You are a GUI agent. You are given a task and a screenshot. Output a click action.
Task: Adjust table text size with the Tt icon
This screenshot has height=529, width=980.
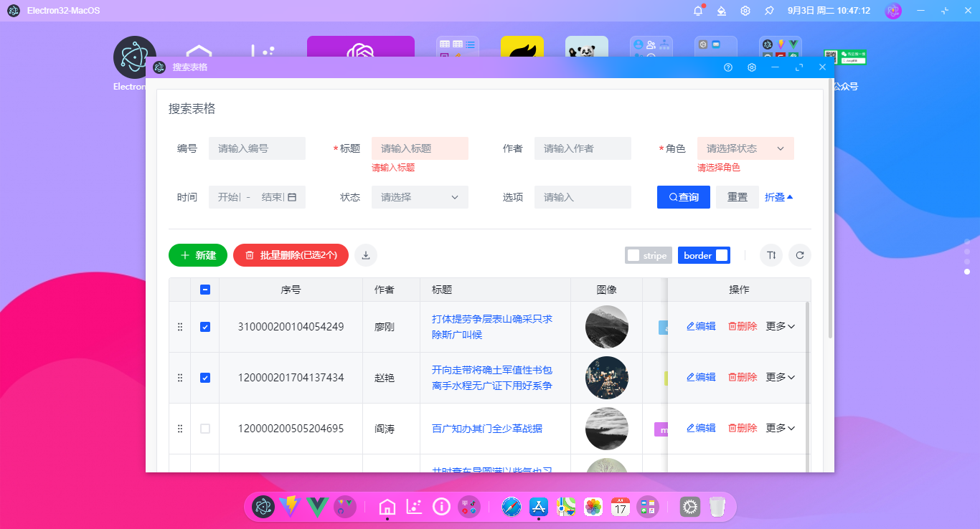[771, 254]
